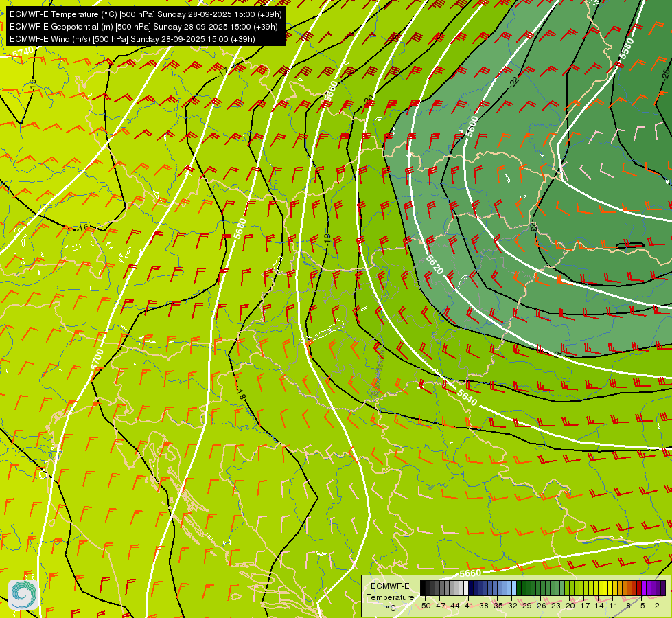
Task: Click the 5620 geopotential contour label
Action: coord(435,265)
